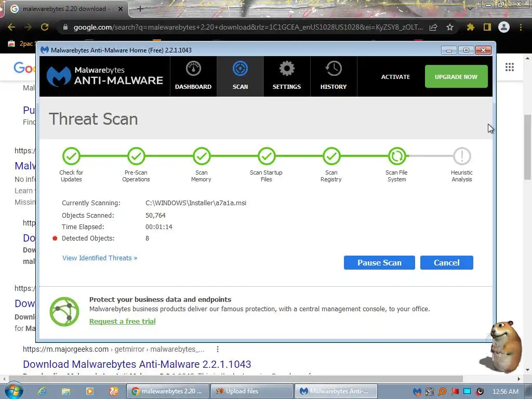The height and width of the screenshot is (399, 532).
Task: Pause the running threat scan
Action: point(379,262)
